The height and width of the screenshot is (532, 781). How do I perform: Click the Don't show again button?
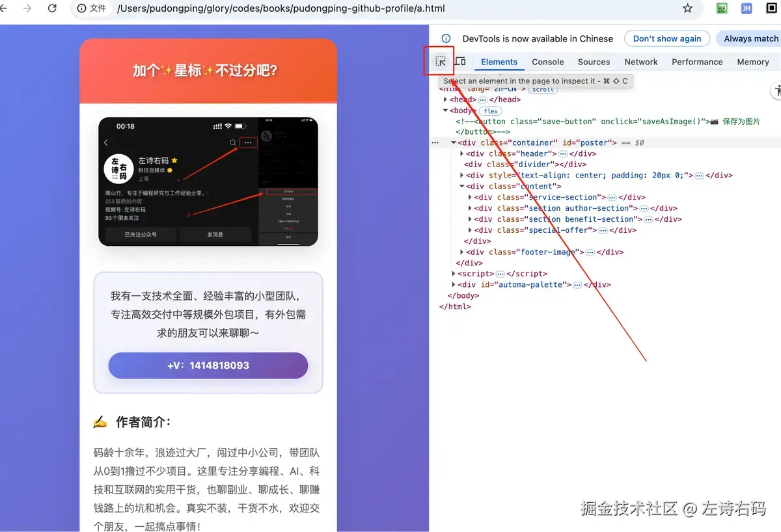(x=666, y=38)
